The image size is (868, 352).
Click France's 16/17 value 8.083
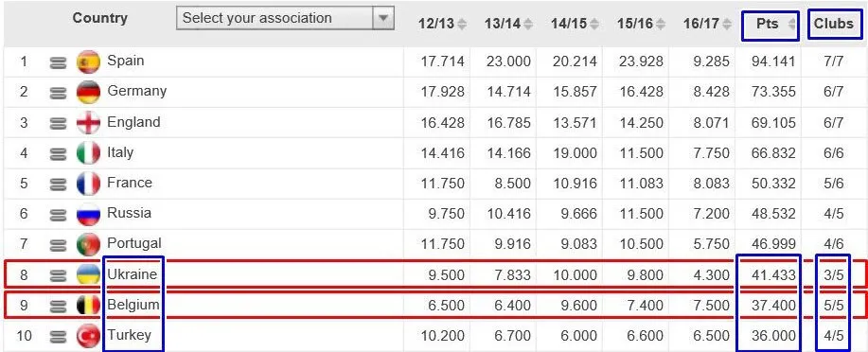click(711, 184)
